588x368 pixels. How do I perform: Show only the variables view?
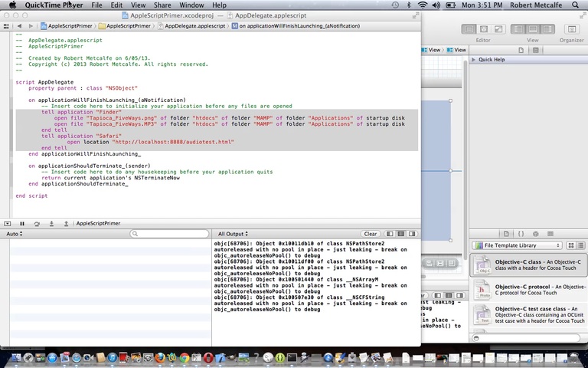click(x=390, y=234)
